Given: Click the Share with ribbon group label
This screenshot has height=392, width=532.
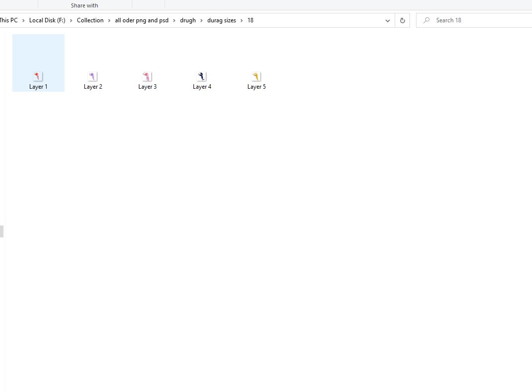Looking at the screenshot, I should click(84, 5).
